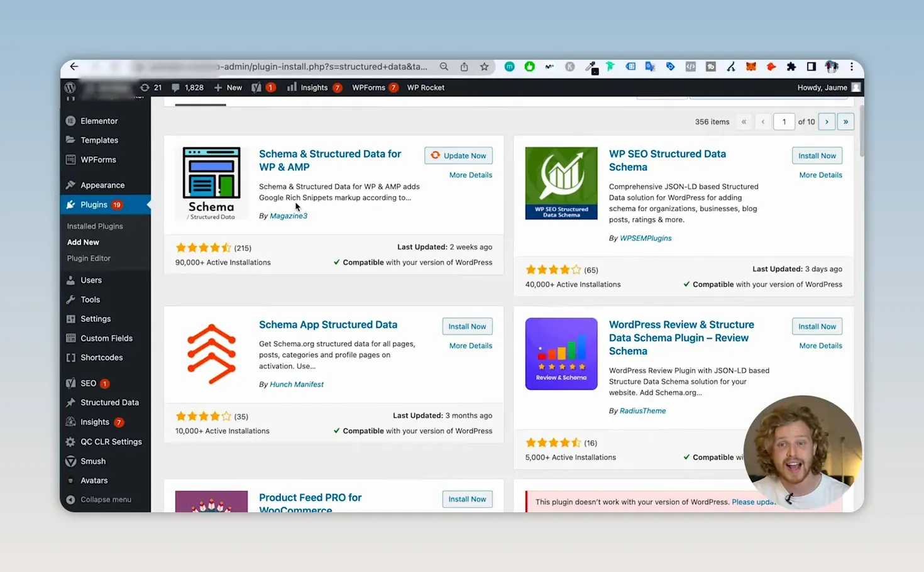Open comments bubble showing 1,828
This screenshot has height=572, width=924.
coord(187,87)
